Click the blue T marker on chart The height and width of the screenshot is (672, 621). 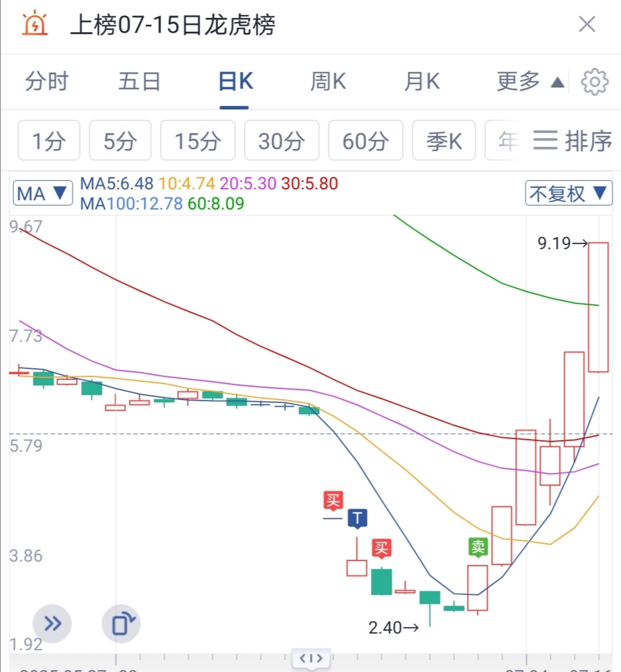tap(357, 518)
